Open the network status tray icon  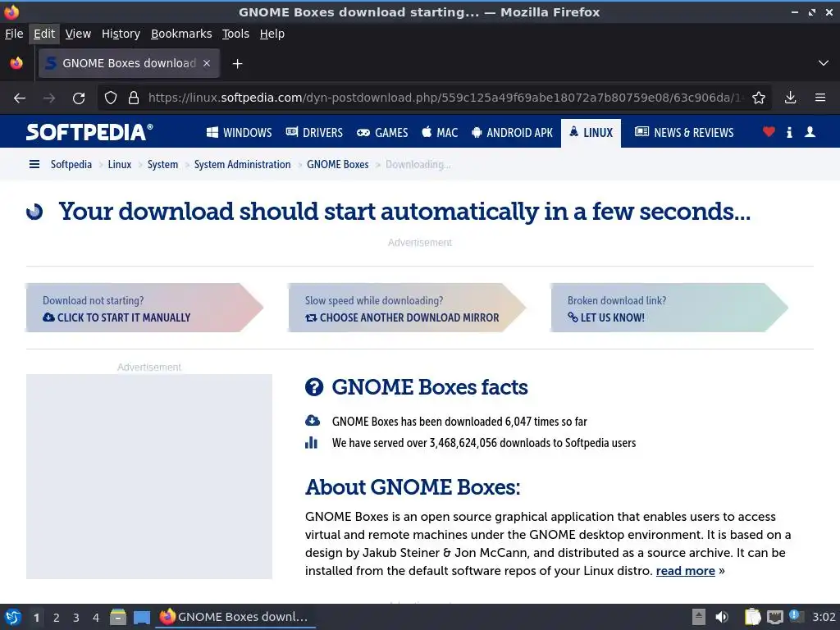click(x=774, y=617)
